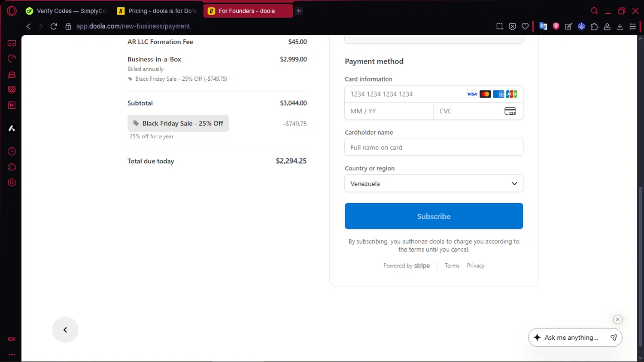Screen dimensions: 644x362
Task: Select the For Founders - doola tab
Action: (248, 11)
